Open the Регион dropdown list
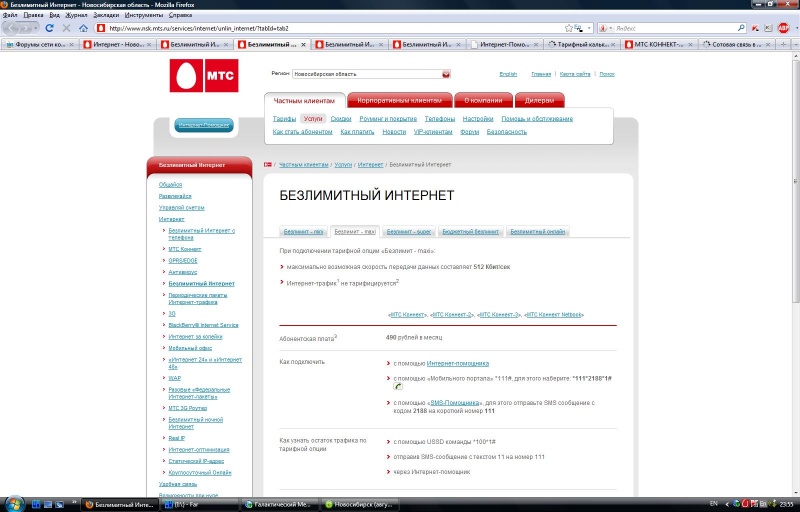Viewport: 800px width, 512px height. (x=446, y=73)
